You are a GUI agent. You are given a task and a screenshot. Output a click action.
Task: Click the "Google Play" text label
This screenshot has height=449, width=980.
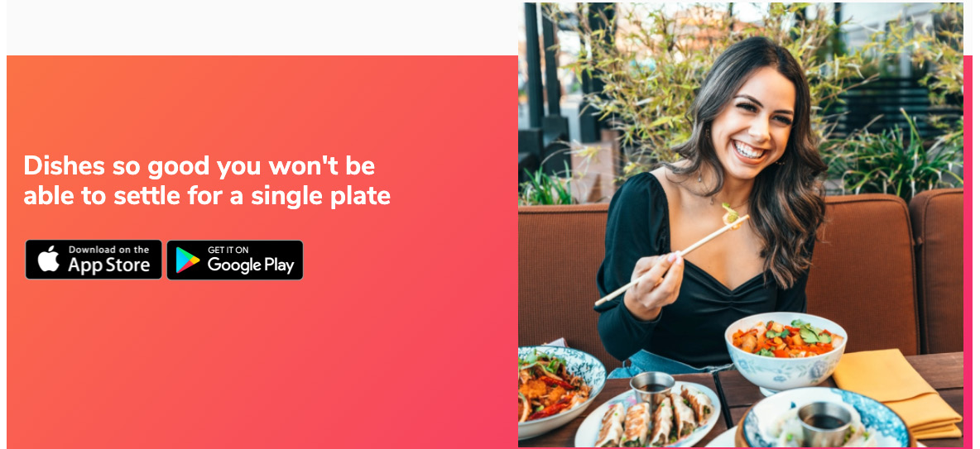point(251,265)
